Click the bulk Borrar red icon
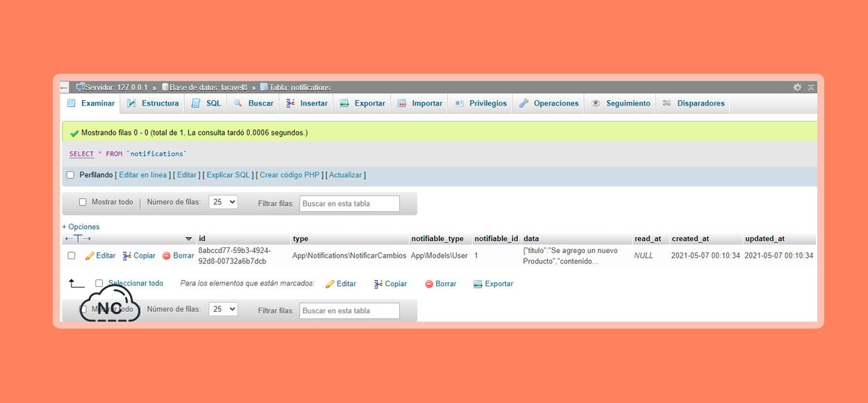Viewport: 868px width, 403px height. pyautogui.click(x=429, y=283)
